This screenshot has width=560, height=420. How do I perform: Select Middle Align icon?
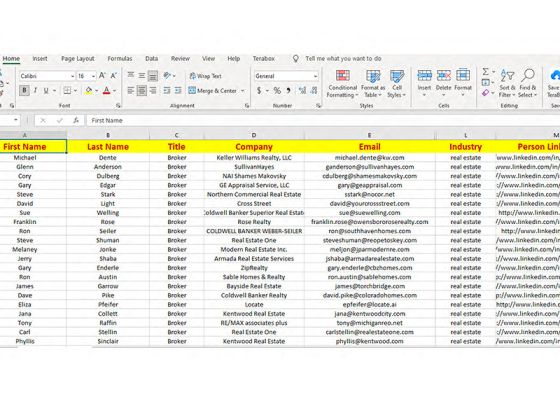[142, 75]
